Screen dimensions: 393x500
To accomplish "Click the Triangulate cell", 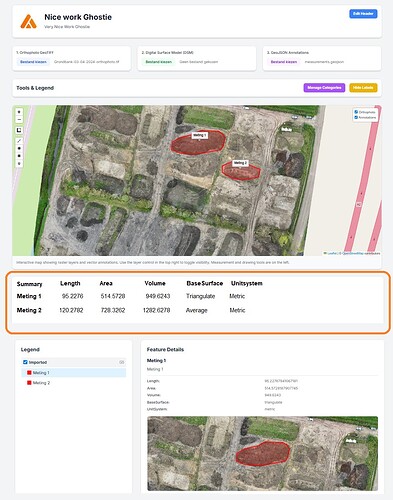I will pos(200,296).
